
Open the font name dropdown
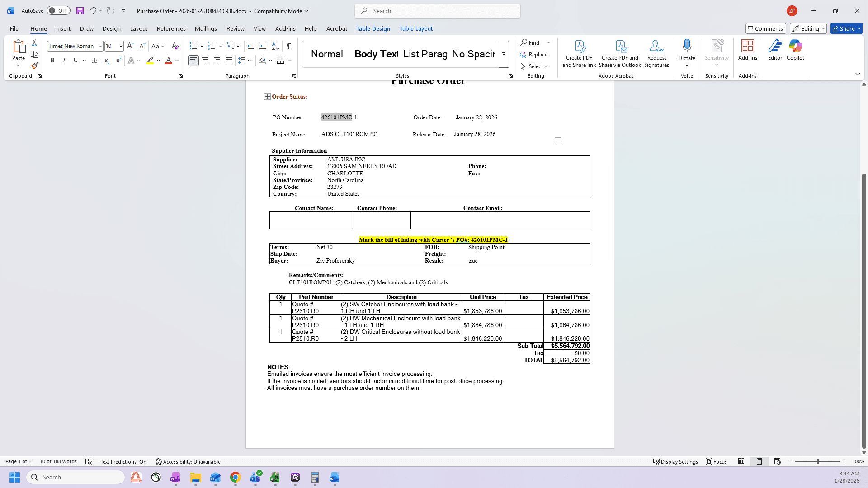tap(100, 46)
